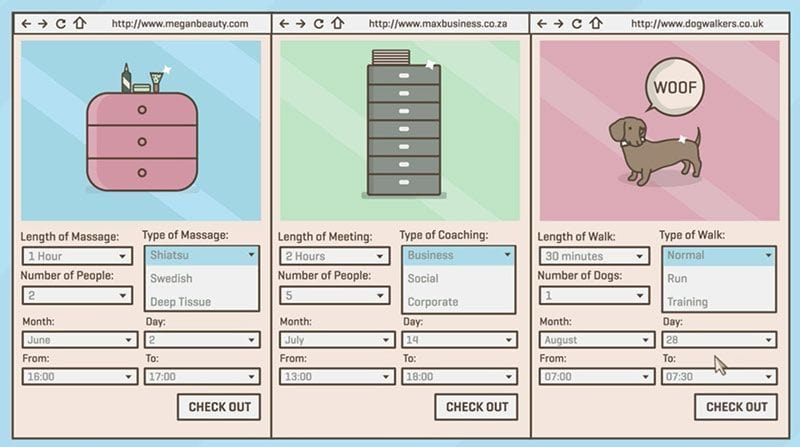Click CHECK OUT on maxbusiness page

(477, 407)
